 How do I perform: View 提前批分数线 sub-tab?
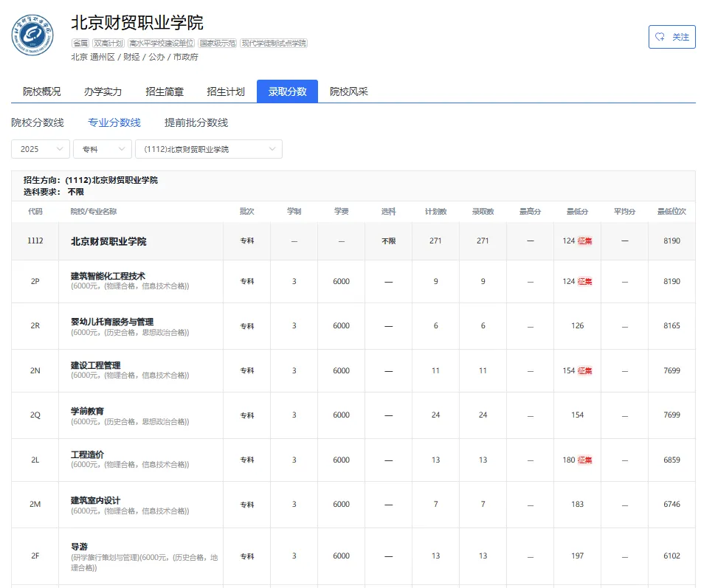pyautogui.click(x=196, y=122)
